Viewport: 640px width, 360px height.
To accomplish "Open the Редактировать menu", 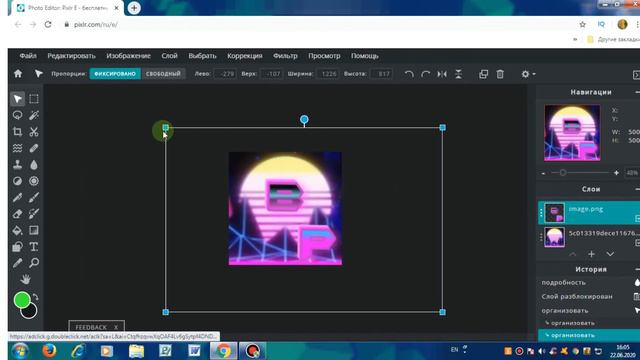I will click(x=71, y=56).
